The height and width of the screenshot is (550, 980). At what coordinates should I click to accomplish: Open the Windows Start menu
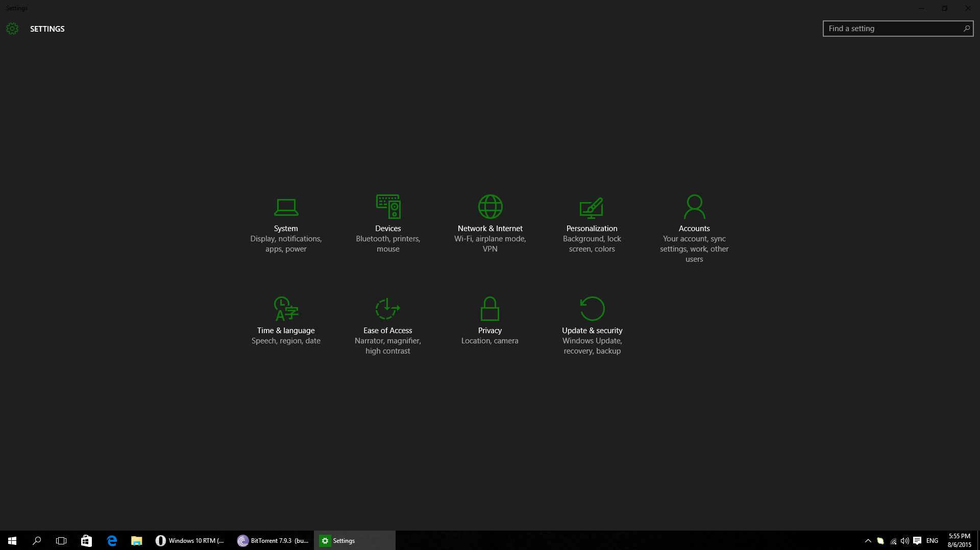12,541
